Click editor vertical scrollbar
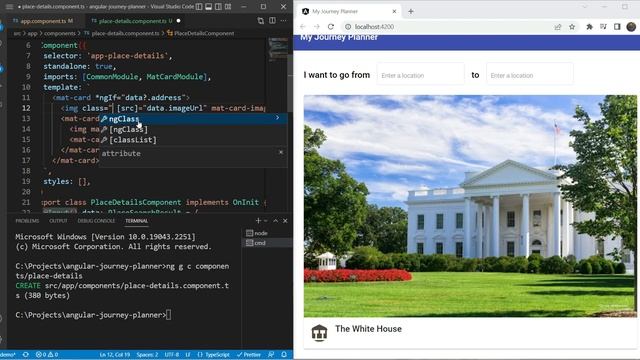The image size is (640, 360). 290,82
